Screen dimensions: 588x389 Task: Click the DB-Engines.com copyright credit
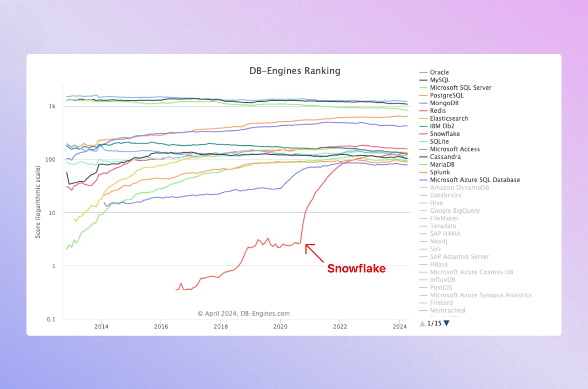click(244, 314)
